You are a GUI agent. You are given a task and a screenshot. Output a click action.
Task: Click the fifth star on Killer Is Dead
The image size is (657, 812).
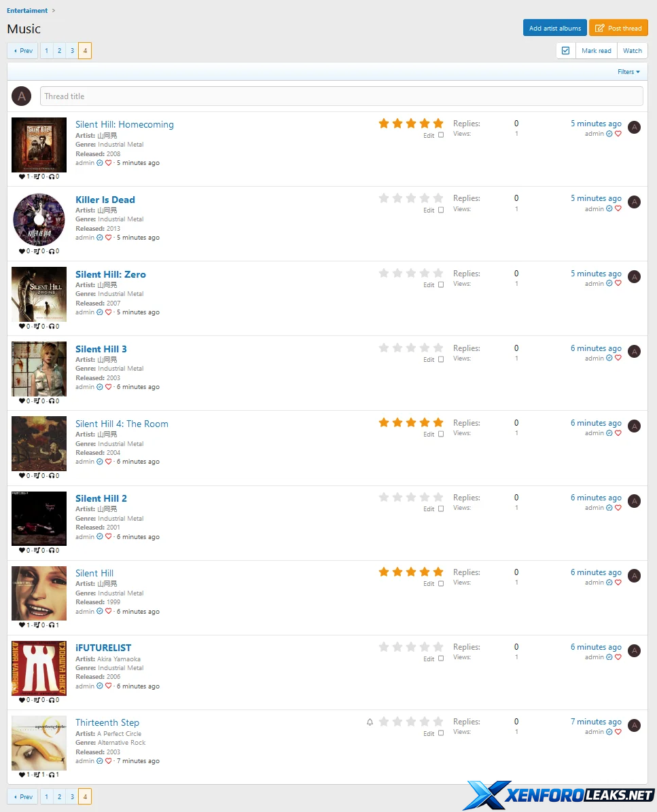(438, 198)
